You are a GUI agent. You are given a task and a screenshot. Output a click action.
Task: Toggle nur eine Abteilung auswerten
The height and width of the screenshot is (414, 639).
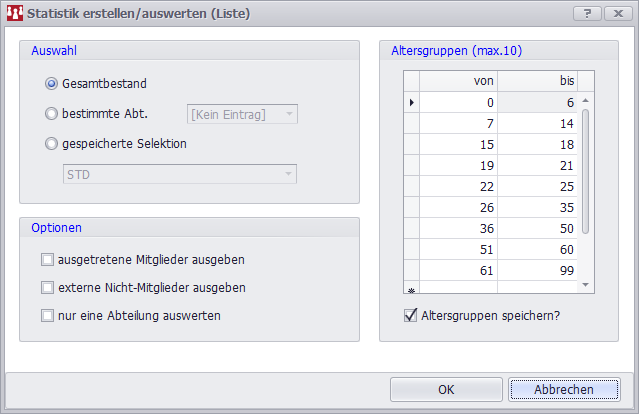coord(48,316)
